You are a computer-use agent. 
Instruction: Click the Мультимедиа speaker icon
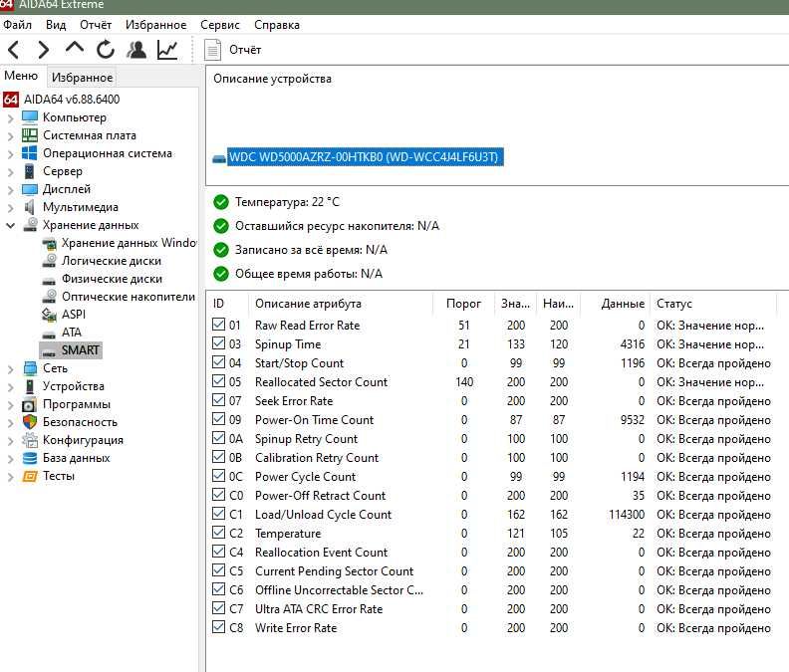[x=30, y=207]
